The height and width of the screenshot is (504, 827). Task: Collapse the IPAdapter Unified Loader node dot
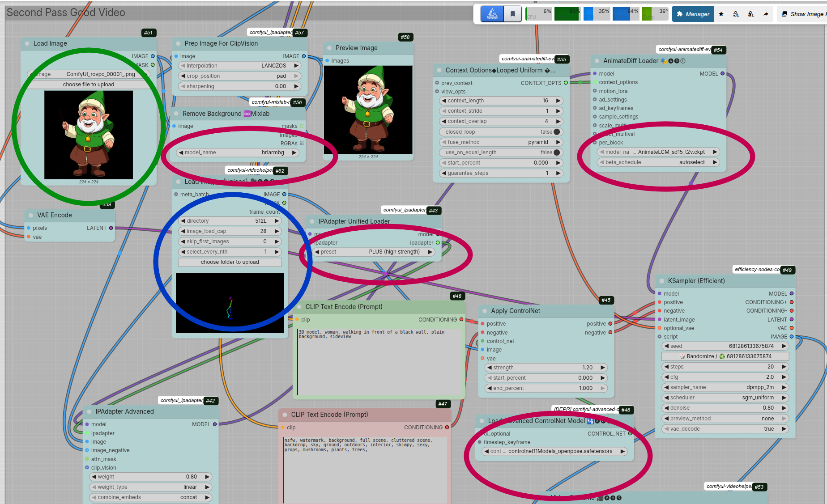click(312, 221)
